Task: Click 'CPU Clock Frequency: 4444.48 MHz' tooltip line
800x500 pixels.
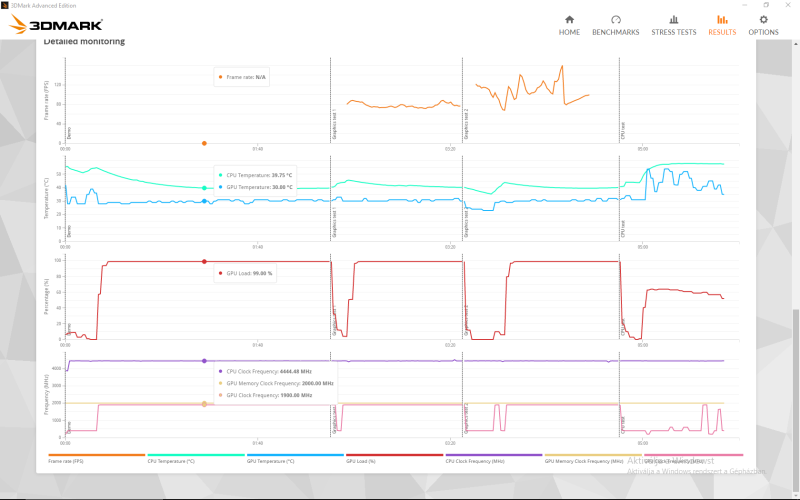Action: 265,371
